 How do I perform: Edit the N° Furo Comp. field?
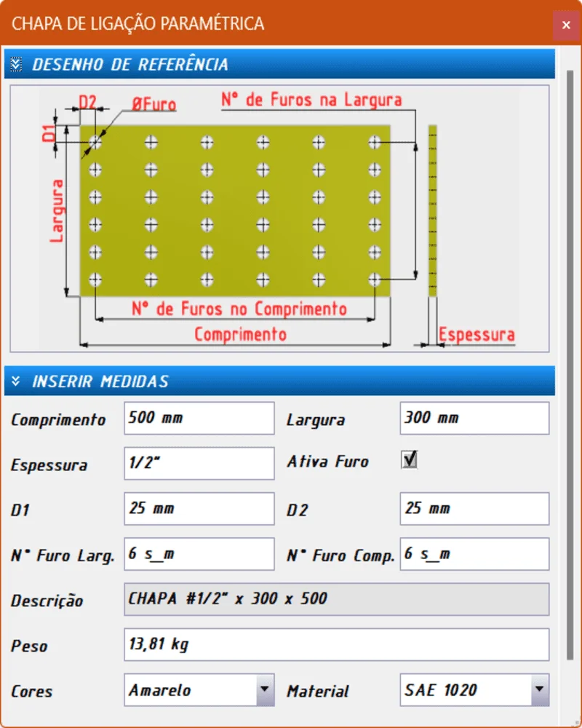point(474,554)
